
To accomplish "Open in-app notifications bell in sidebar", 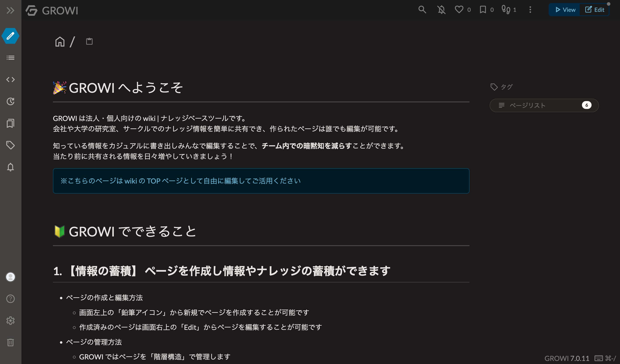I will 10,167.
